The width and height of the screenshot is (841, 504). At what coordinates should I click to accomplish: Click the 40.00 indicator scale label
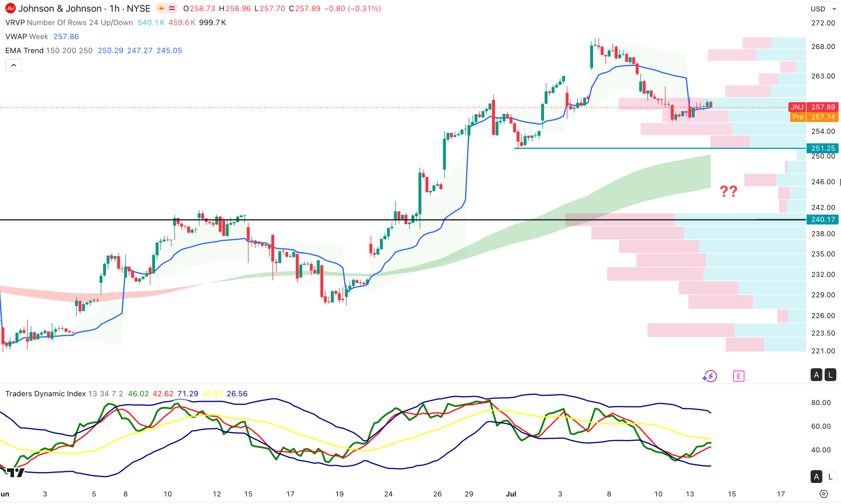821,450
